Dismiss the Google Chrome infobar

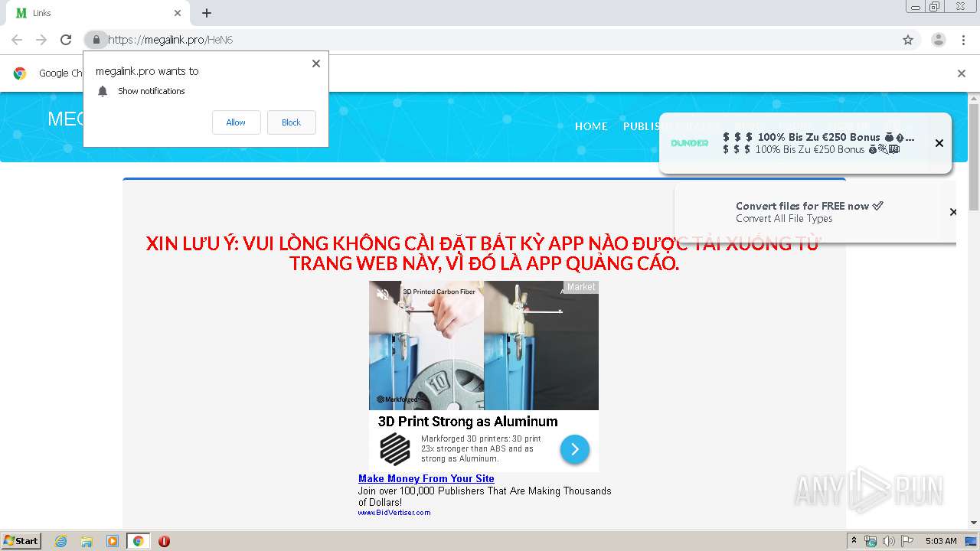(962, 73)
